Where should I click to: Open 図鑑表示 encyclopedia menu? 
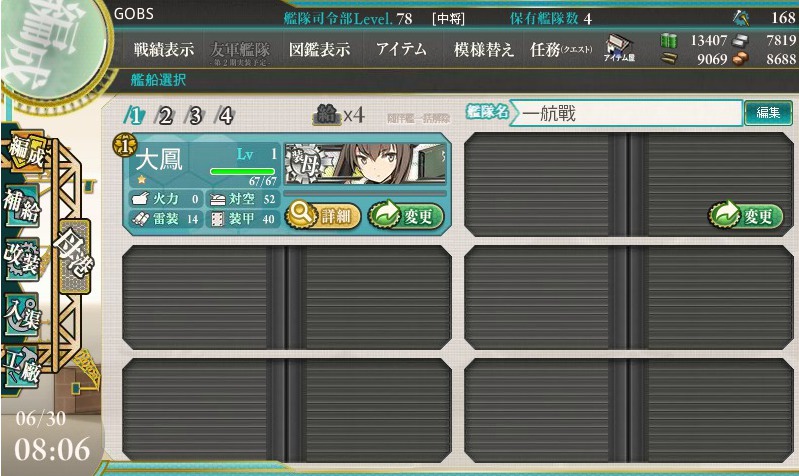[319, 49]
